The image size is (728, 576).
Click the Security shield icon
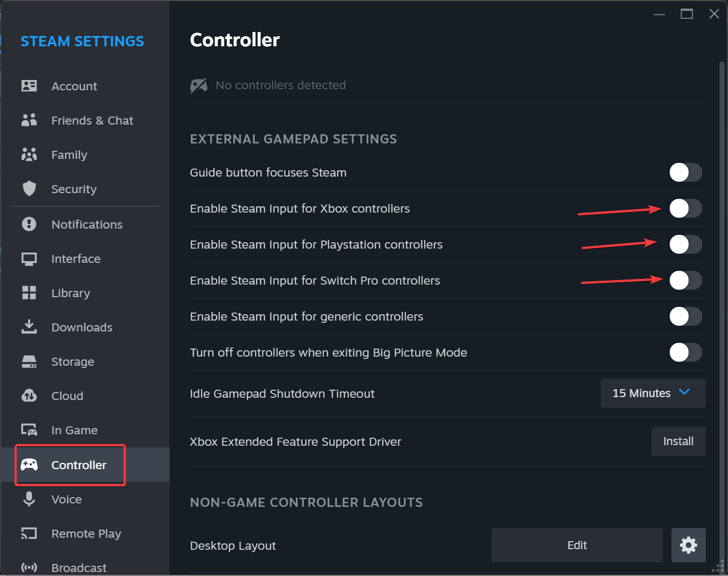pyautogui.click(x=29, y=189)
